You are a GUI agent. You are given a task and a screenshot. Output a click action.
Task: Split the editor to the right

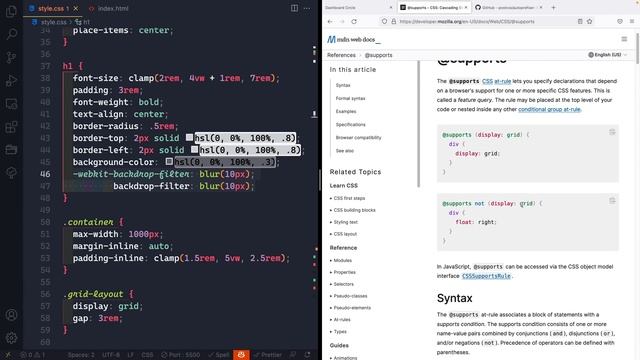pos(294,8)
